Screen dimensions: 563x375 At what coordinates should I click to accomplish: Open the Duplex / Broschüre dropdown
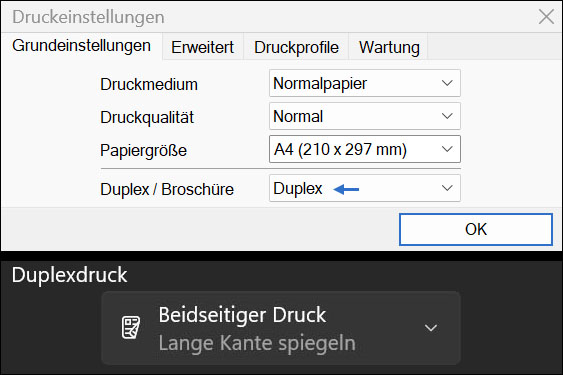[x=365, y=188]
